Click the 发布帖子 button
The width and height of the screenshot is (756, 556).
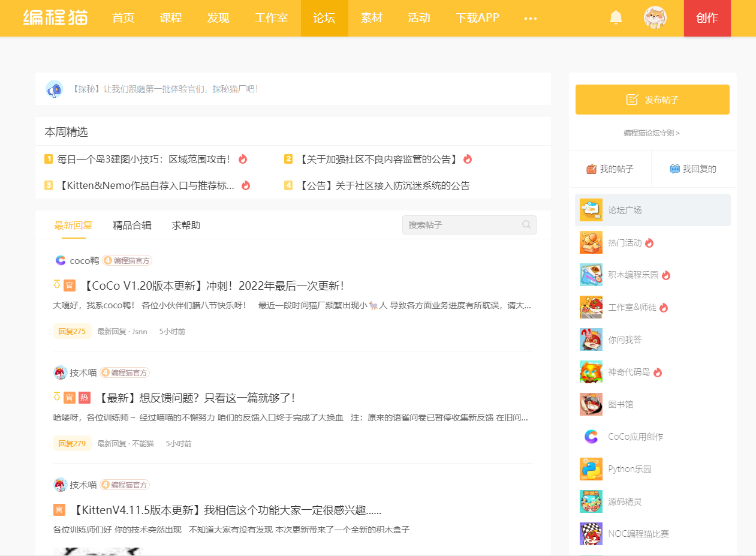click(652, 100)
